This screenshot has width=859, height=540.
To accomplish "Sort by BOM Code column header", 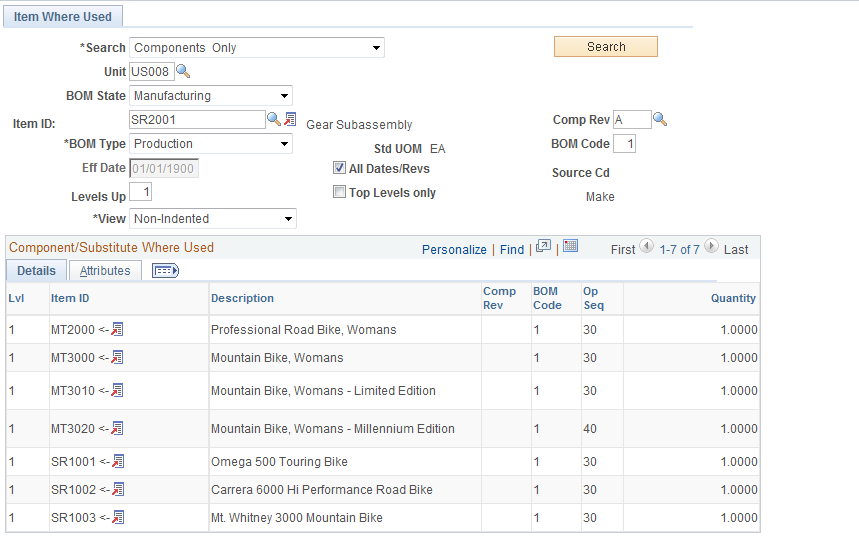I will (x=547, y=298).
